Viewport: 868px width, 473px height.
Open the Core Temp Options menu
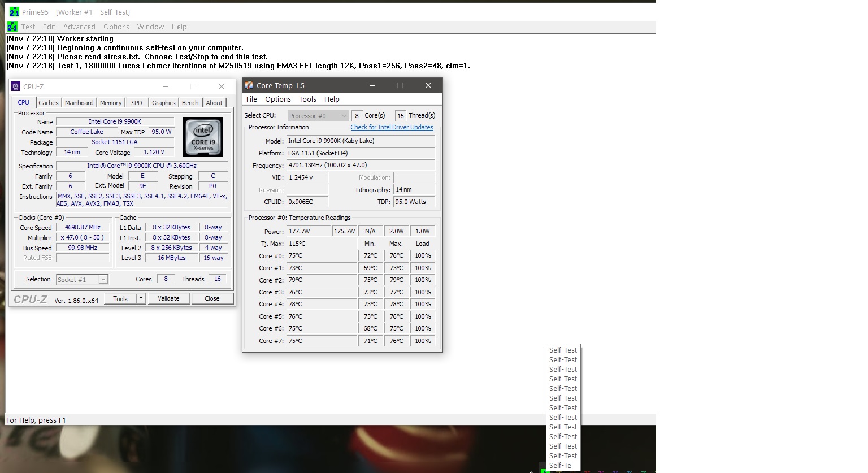(278, 99)
